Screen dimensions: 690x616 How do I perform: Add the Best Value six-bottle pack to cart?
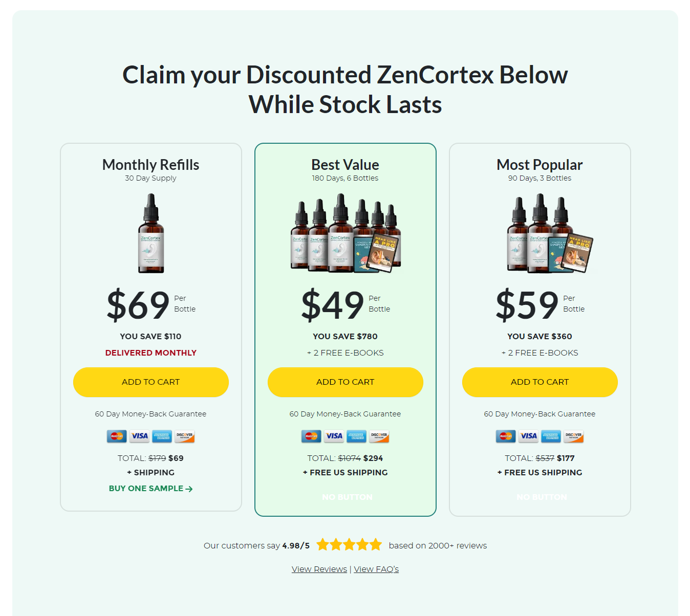pos(346,382)
